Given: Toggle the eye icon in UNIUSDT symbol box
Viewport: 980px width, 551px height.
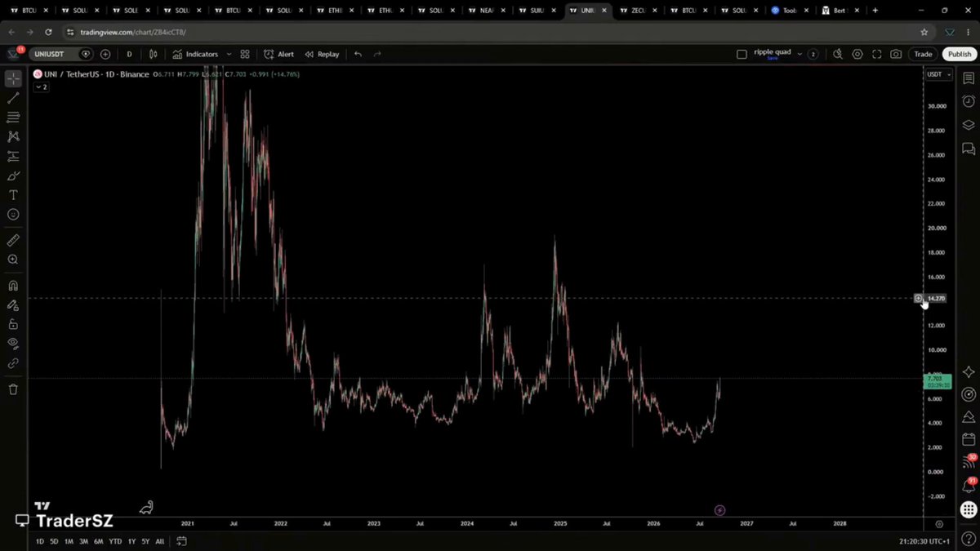Looking at the screenshot, I should tap(86, 54).
